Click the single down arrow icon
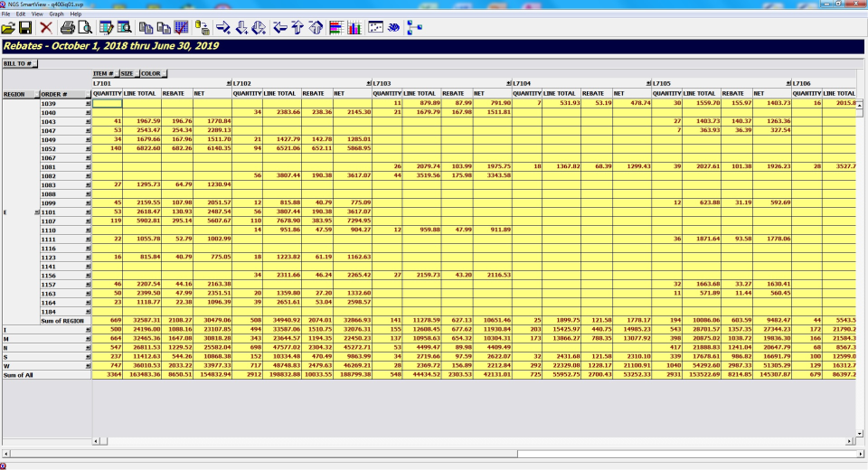Screen dimensions: 868x470 [x=241, y=28]
